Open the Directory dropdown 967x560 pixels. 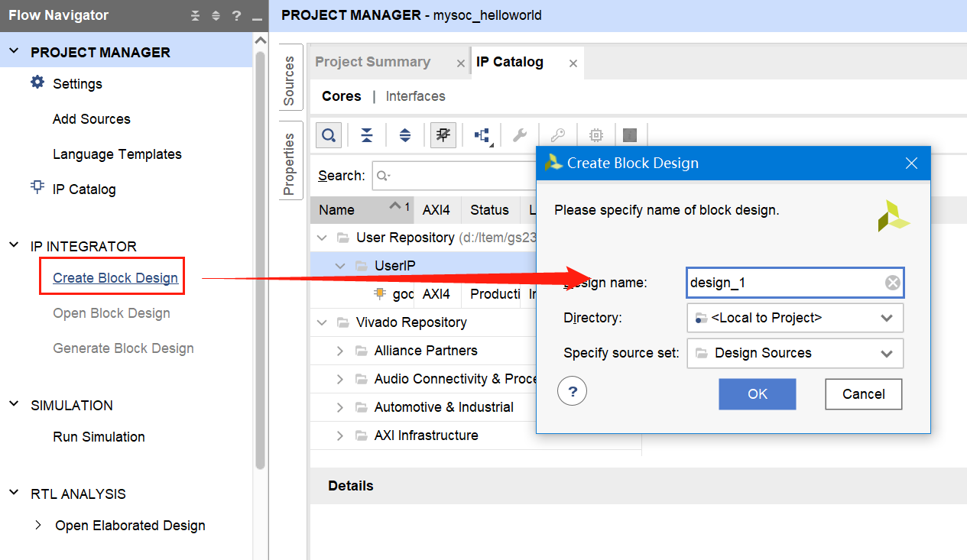795,318
